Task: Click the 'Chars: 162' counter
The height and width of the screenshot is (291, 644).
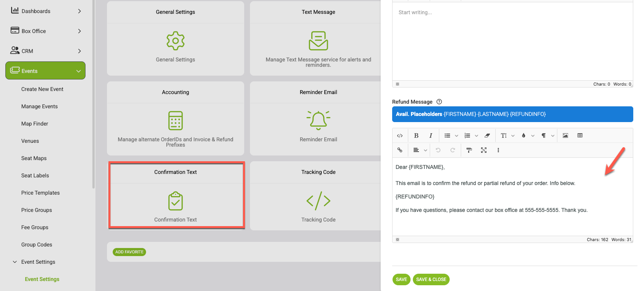Action: (x=597, y=240)
